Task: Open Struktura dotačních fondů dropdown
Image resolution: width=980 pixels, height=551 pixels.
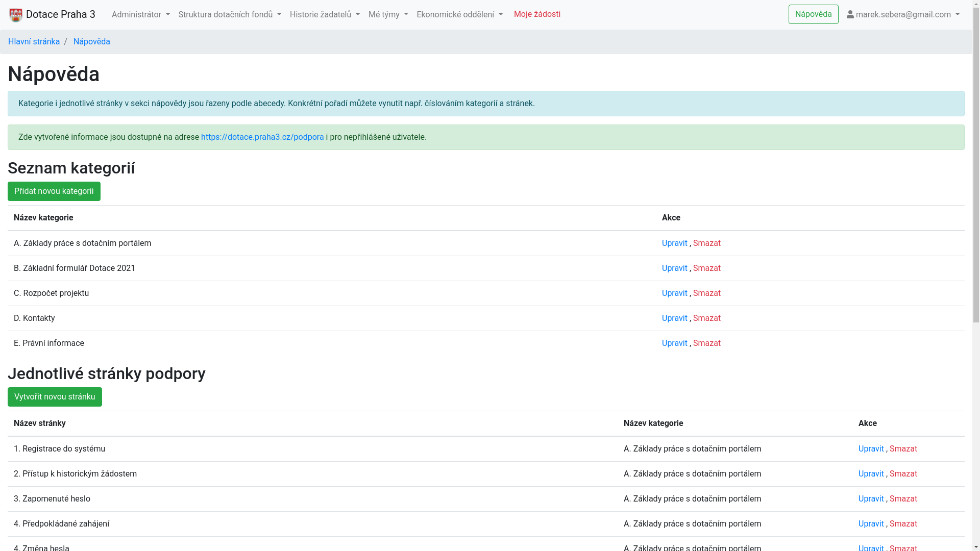Action: coord(230,15)
